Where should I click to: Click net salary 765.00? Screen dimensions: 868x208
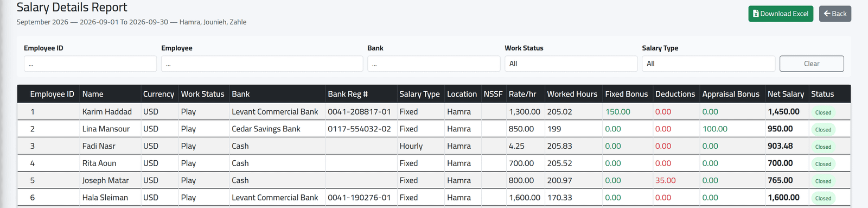tap(780, 180)
